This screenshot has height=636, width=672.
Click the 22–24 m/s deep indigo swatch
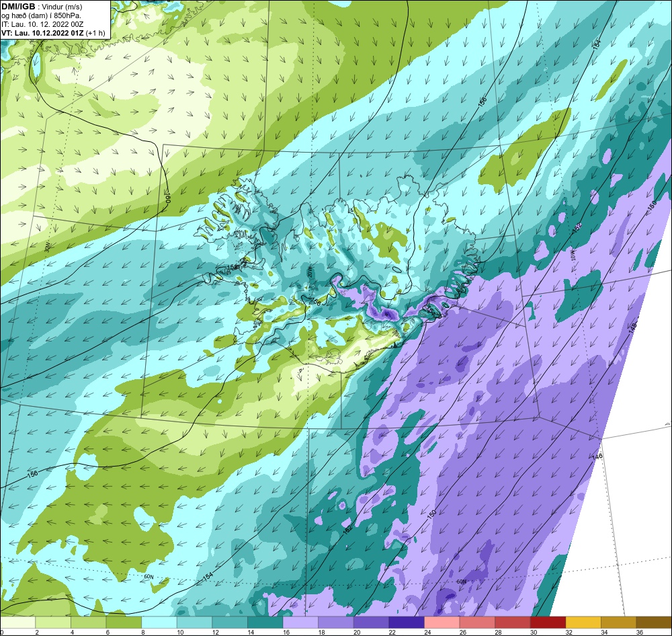[407, 622]
